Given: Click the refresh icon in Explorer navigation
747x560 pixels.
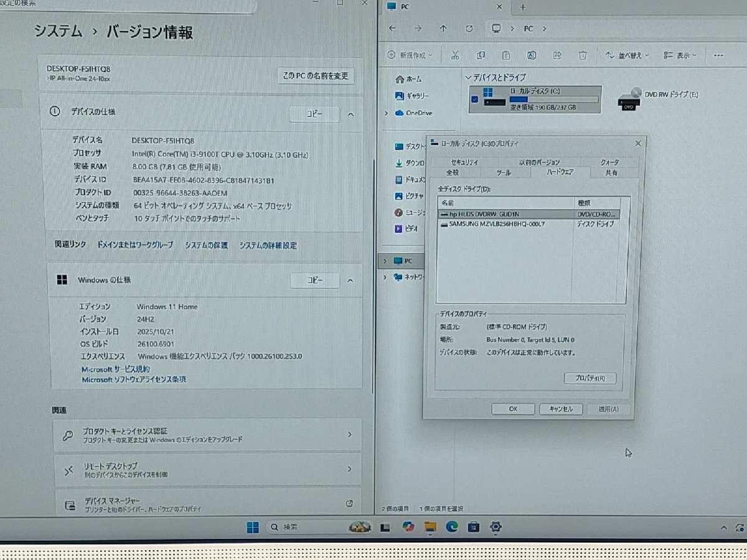Looking at the screenshot, I should click(x=469, y=29).
